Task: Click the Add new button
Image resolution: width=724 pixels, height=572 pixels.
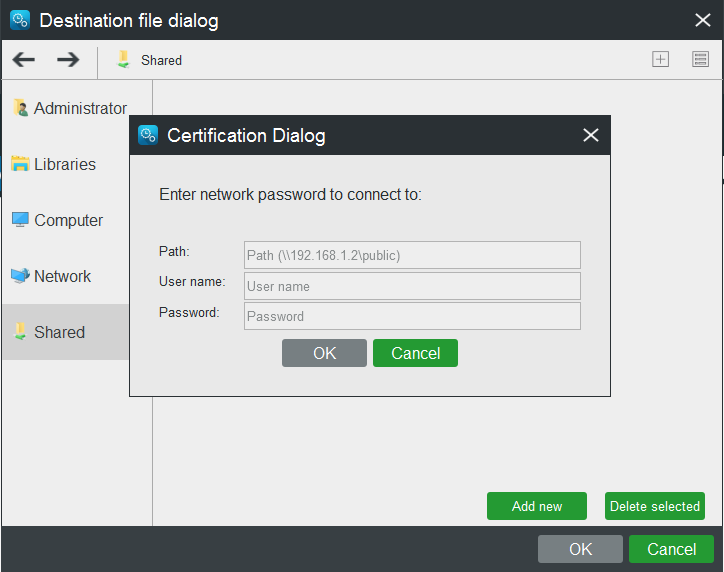Action: tap(537, 506)
